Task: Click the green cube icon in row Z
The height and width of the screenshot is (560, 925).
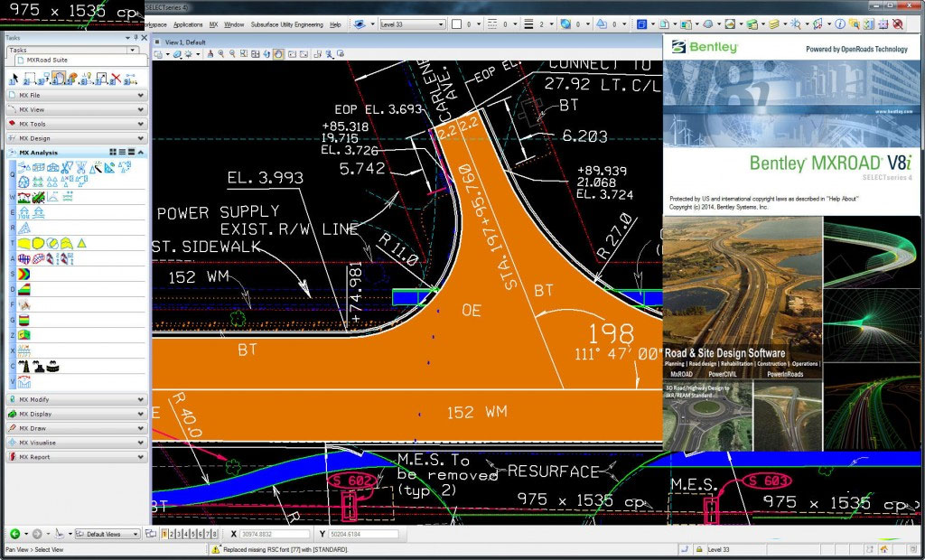Action: point(23,335)
